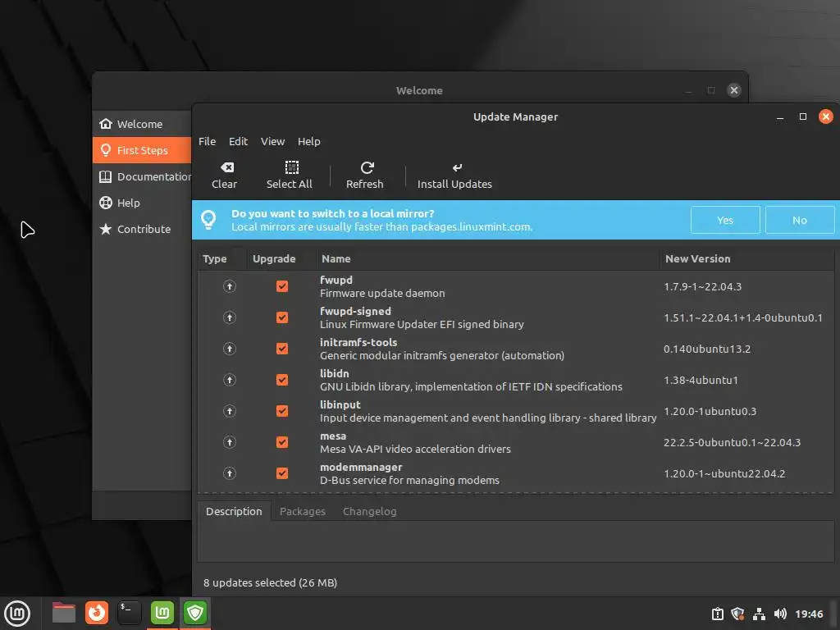Sort by the Upgrade column header
Viewport: 840px width, 630px height.
point(281,258)
